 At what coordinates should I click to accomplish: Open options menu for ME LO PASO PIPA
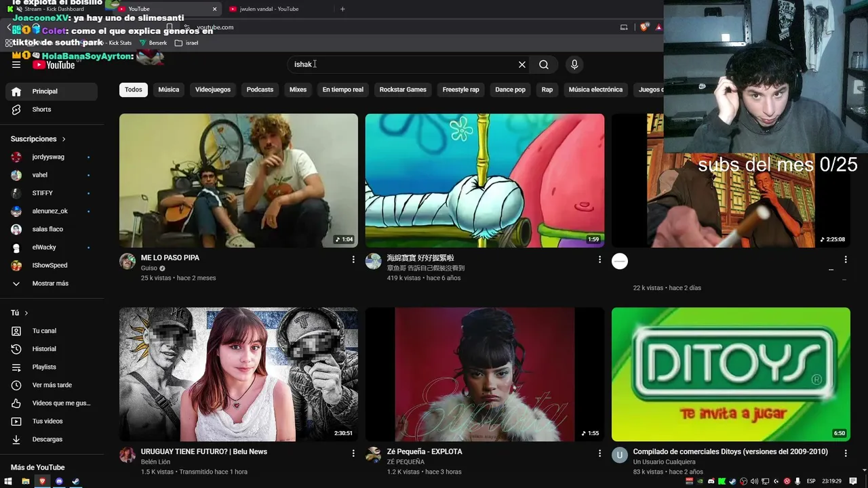[x=353, y=260]
